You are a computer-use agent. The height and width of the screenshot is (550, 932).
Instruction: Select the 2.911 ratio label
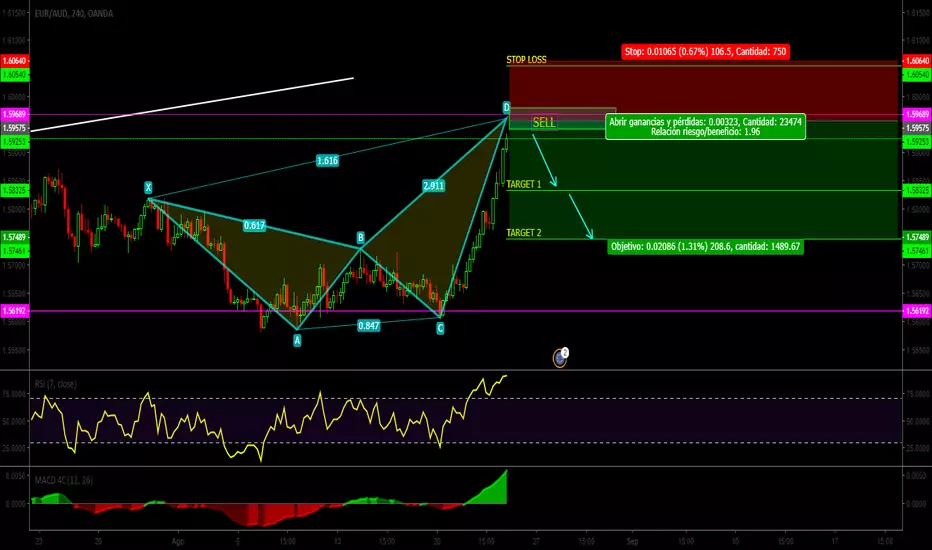pos(433,186)
